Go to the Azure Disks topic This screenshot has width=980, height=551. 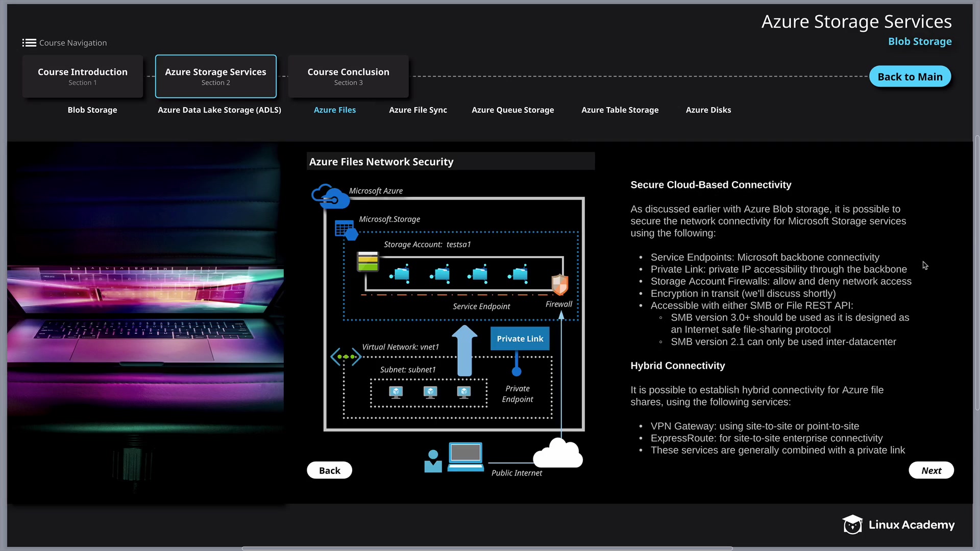[x=708, y=110]
